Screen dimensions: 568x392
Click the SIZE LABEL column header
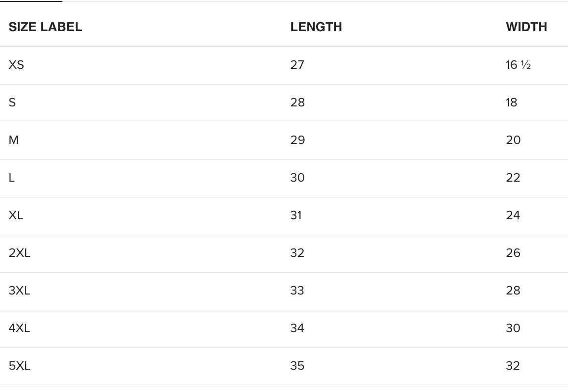(x=46, y=27)
